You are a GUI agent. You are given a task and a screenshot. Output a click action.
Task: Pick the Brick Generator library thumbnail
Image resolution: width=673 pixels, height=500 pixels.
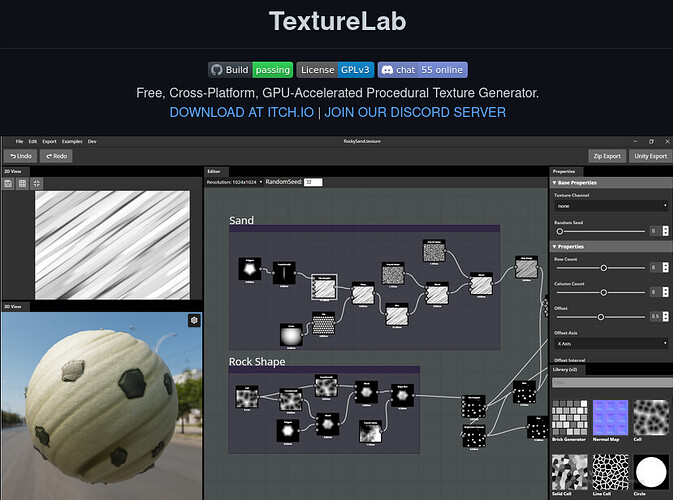click(x=570, y=418)
